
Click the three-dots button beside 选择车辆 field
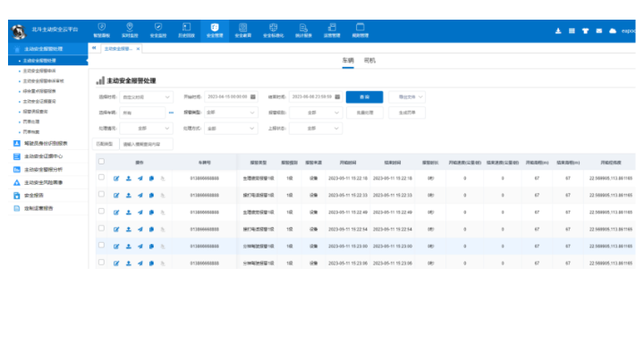171,113
